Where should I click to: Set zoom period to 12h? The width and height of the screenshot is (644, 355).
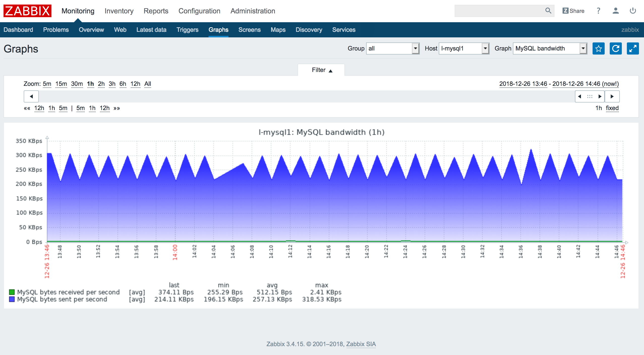(135, 84)
